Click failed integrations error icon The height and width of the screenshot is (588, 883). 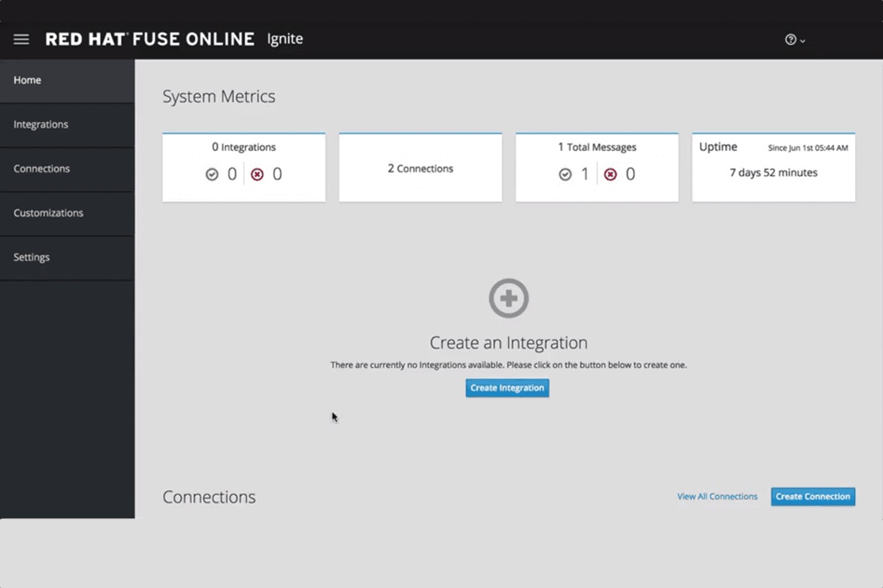point(257,175)
